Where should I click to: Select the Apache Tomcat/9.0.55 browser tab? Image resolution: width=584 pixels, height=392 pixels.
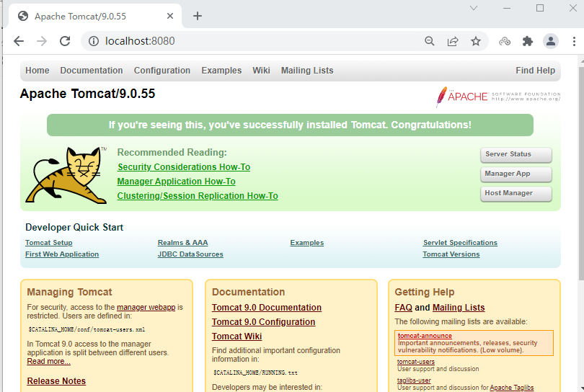pos(96,16)
